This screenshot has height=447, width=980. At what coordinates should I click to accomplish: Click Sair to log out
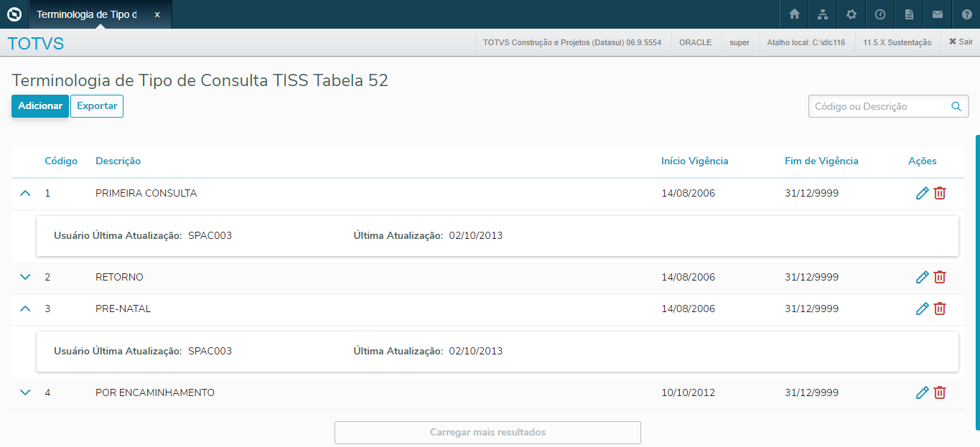click(x=961, y=42)
